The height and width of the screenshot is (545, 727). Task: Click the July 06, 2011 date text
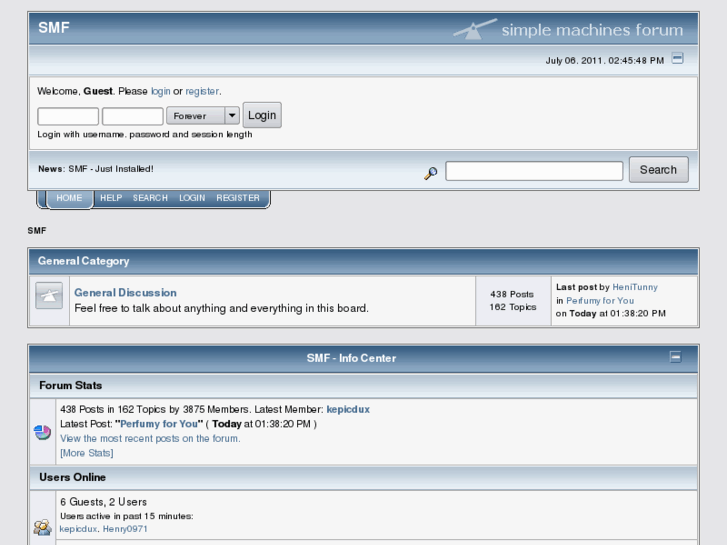(x=605, y=61)
